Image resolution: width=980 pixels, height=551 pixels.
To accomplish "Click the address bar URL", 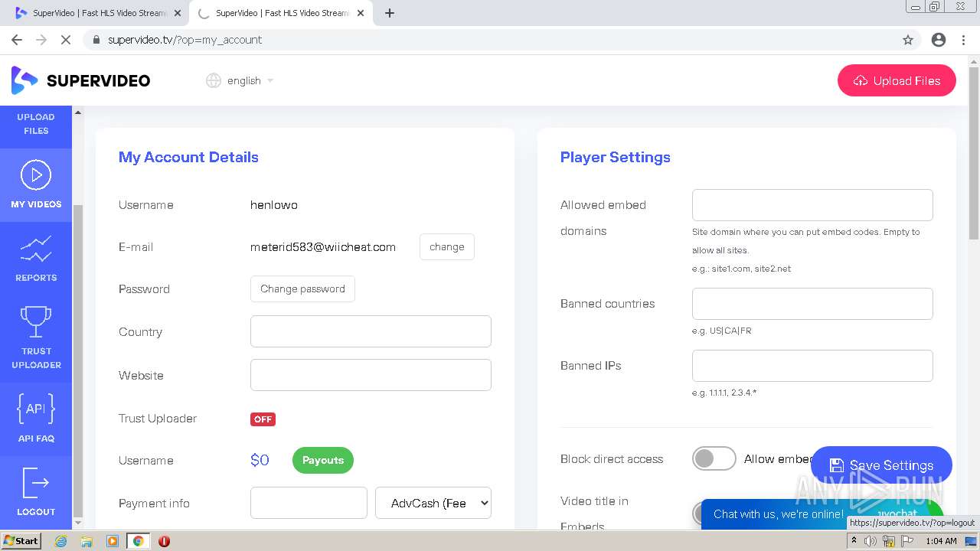I will click(185, 40).
